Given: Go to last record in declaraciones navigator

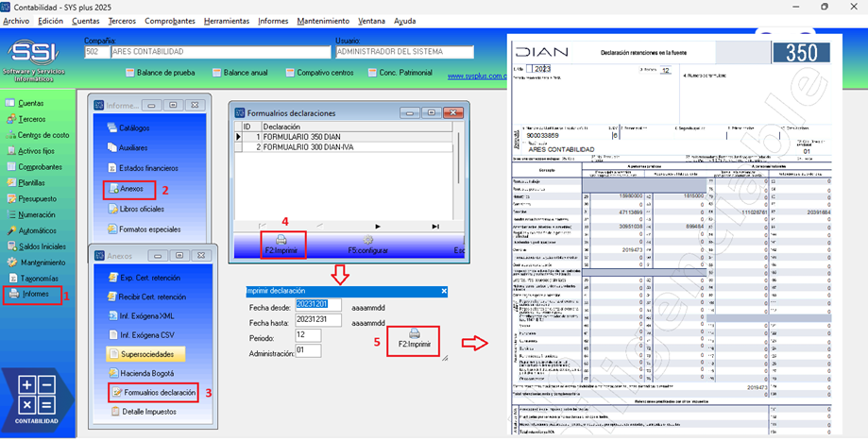Looking at the screenshot, I should tap(435, 227).
